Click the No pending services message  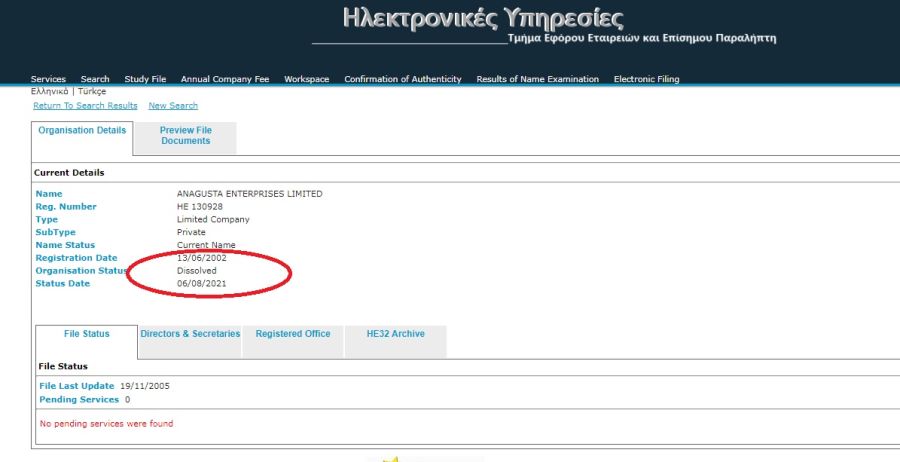click(106, 424)
